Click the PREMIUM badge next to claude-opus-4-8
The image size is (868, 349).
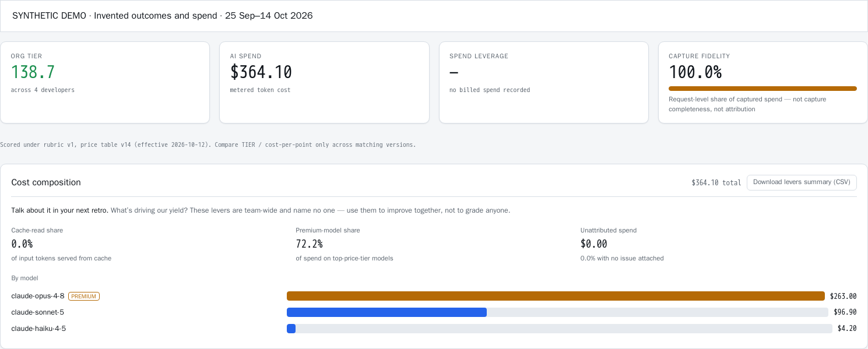tap(84, 296)
